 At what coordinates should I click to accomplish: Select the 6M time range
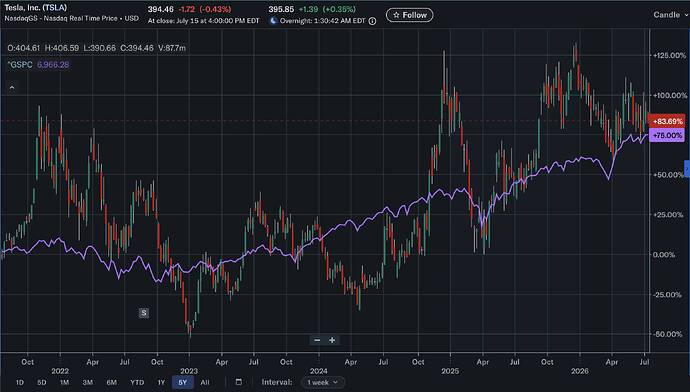point(111,382)
